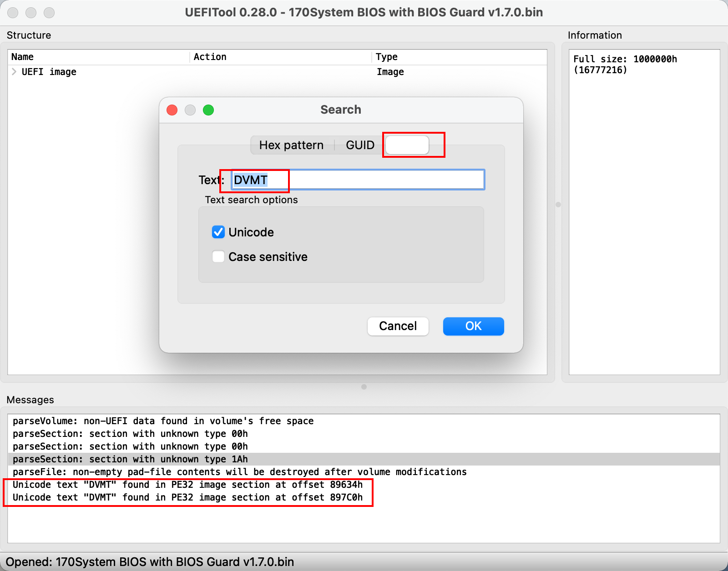Expand the UEFI image tree node
Image resolution: width=728 pixels, height=571 pixels.
14,72
